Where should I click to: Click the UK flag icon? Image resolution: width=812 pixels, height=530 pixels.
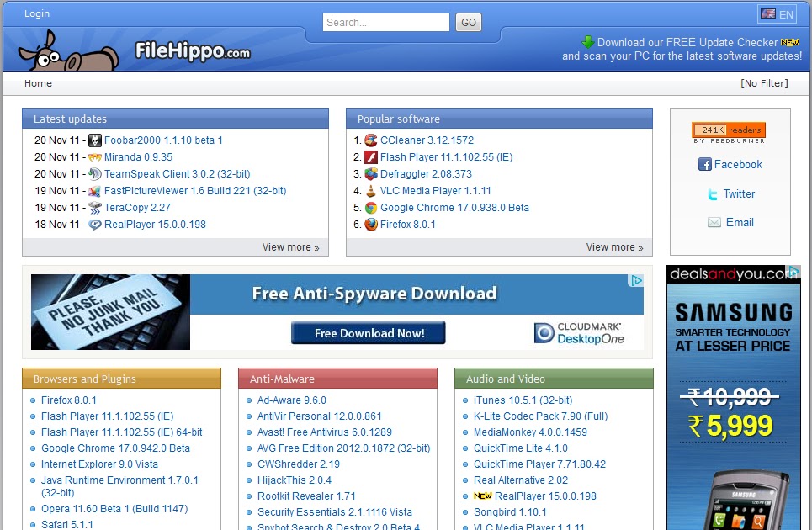point(768,14)
